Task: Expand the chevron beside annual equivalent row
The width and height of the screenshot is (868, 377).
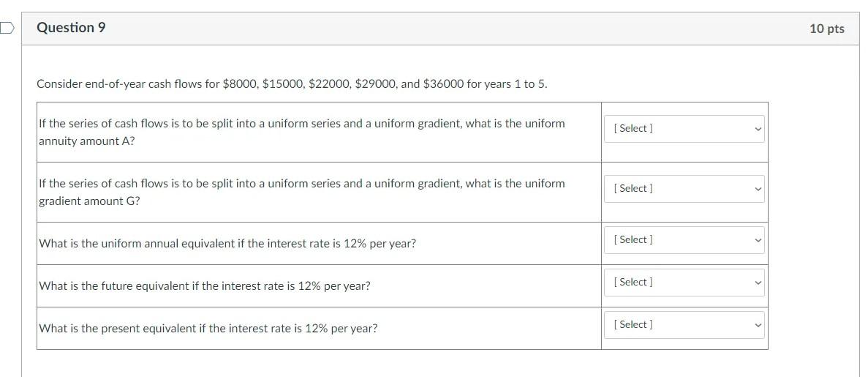Action: tap(758, 240)
